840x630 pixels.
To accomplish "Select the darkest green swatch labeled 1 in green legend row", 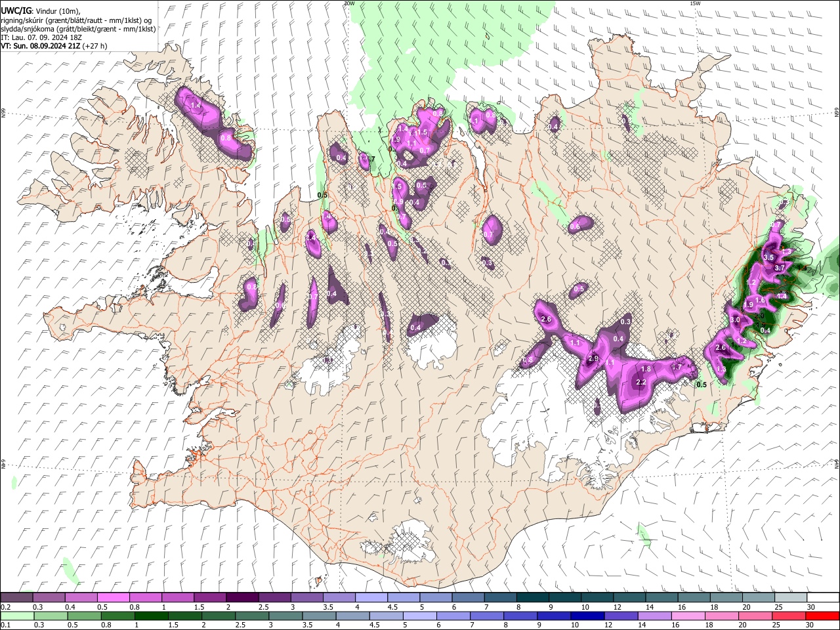I will coord(152,616).
